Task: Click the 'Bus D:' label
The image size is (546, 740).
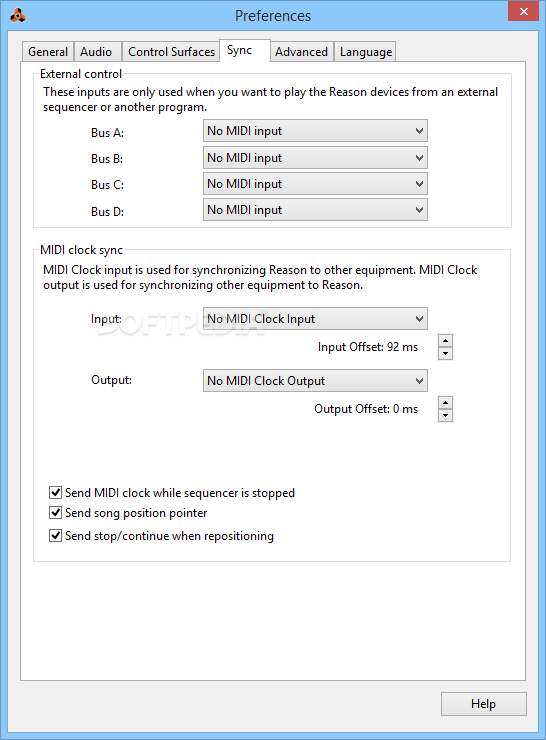Action: pyautogui.click(x=107, y=211)
